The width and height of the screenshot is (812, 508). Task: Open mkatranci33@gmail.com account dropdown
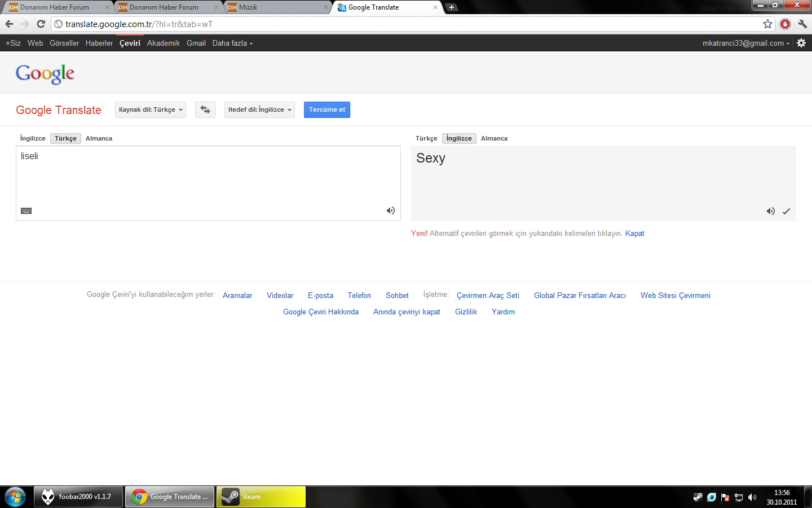pyautogui.click(x=745, y=43)
